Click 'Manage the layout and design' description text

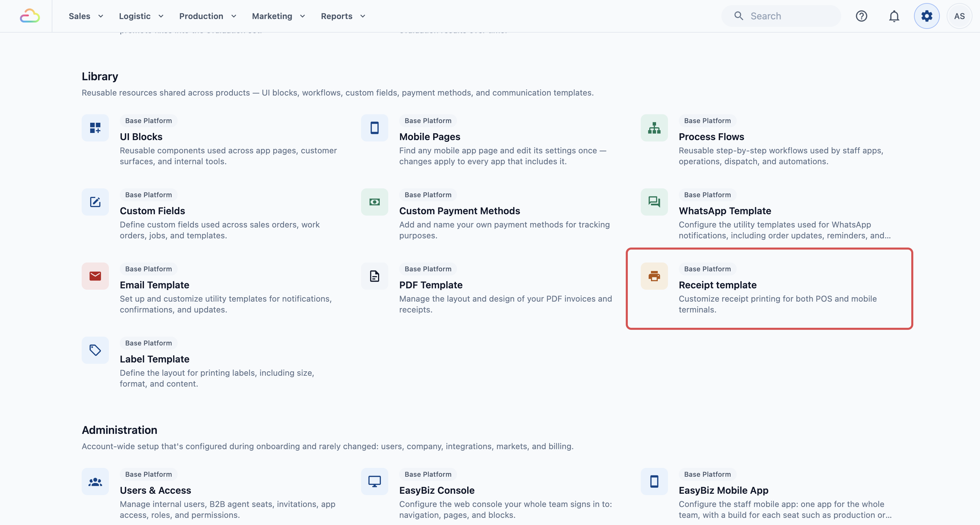505,304
